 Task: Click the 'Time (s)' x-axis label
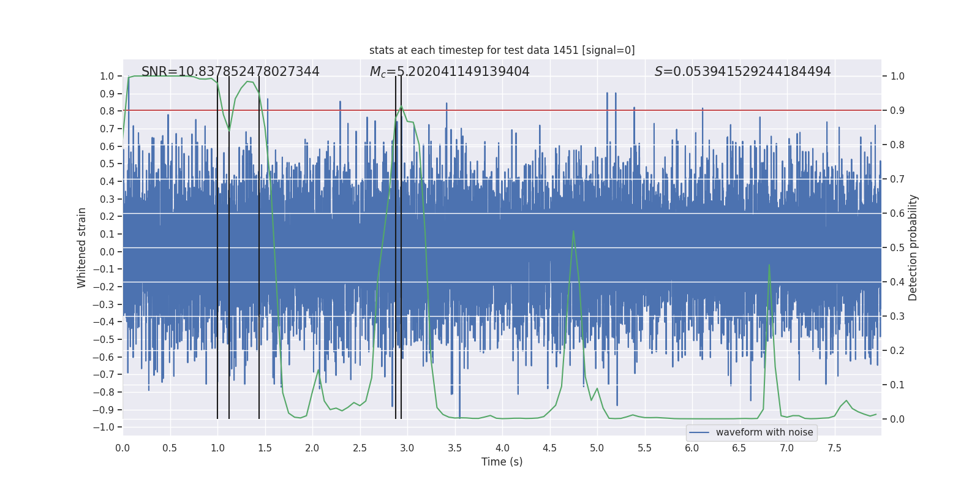pyautogui.click(x=502, y=462)
